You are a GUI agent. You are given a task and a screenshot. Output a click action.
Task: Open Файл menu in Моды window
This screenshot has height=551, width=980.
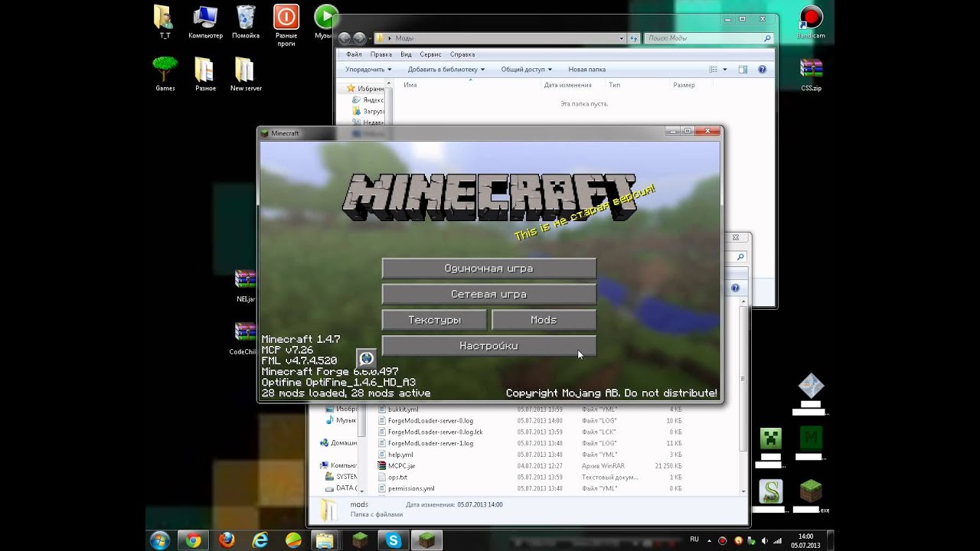coord(354,54)
